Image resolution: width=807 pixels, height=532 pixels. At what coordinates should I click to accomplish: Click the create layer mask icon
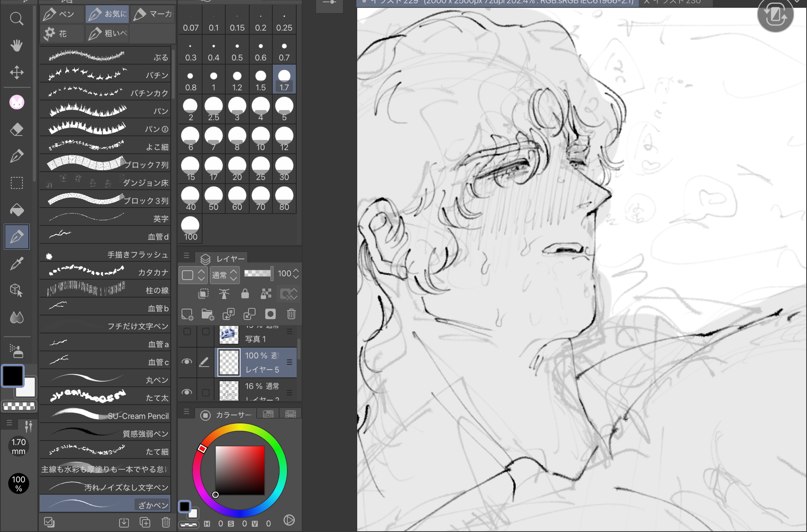[270, 314]
